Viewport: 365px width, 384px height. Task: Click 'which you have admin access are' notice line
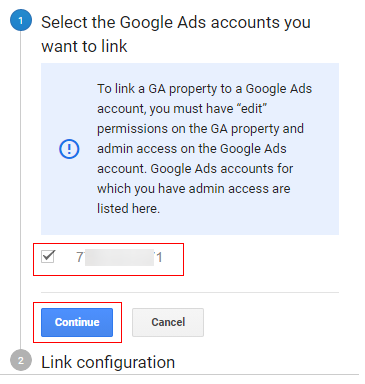tap(194, 189)
